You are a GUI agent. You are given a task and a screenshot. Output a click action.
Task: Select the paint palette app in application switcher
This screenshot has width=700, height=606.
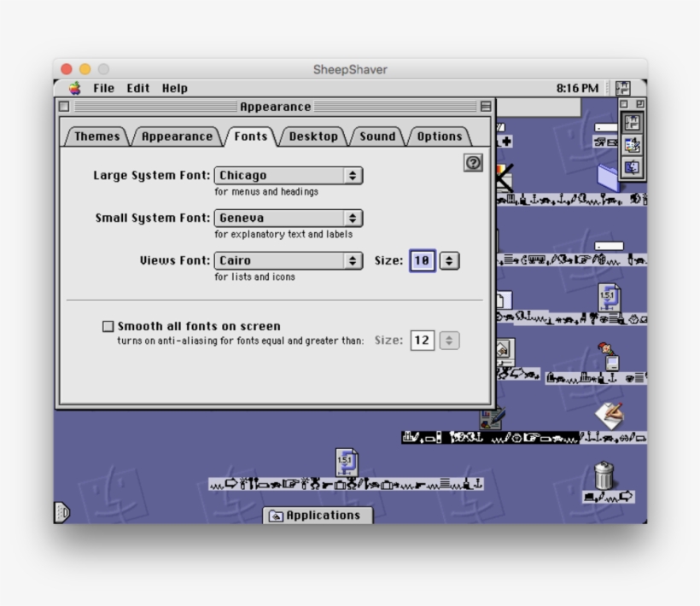pos(632,145)
